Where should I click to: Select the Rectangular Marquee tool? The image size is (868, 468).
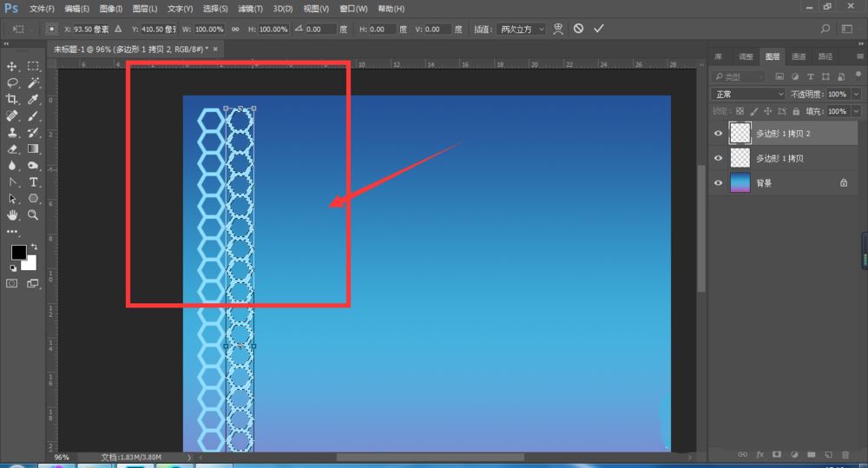[33, 67]
